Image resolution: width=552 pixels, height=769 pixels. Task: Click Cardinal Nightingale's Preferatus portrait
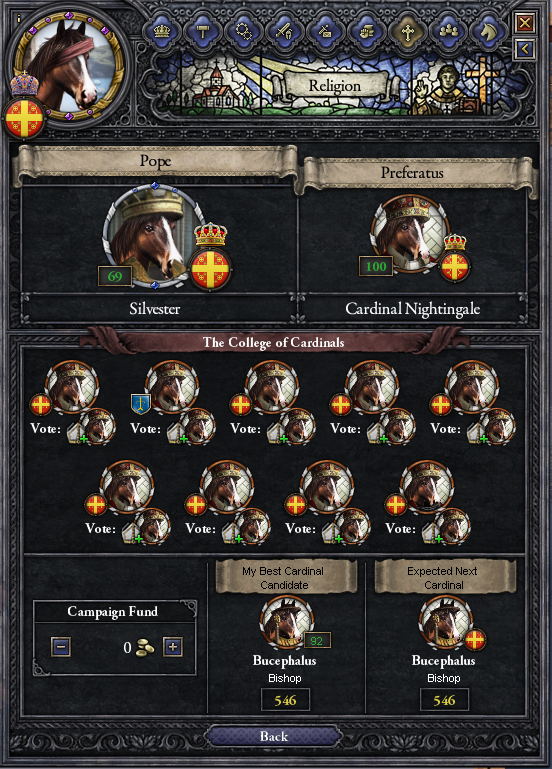pos(409,234)
